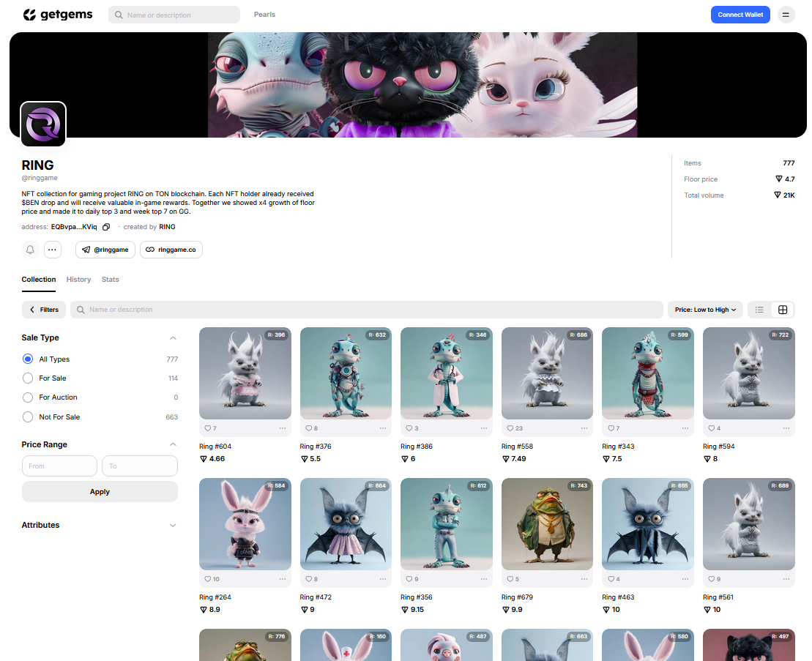Open the collection more-options button

pyautogui.click(x=52, y=250)
